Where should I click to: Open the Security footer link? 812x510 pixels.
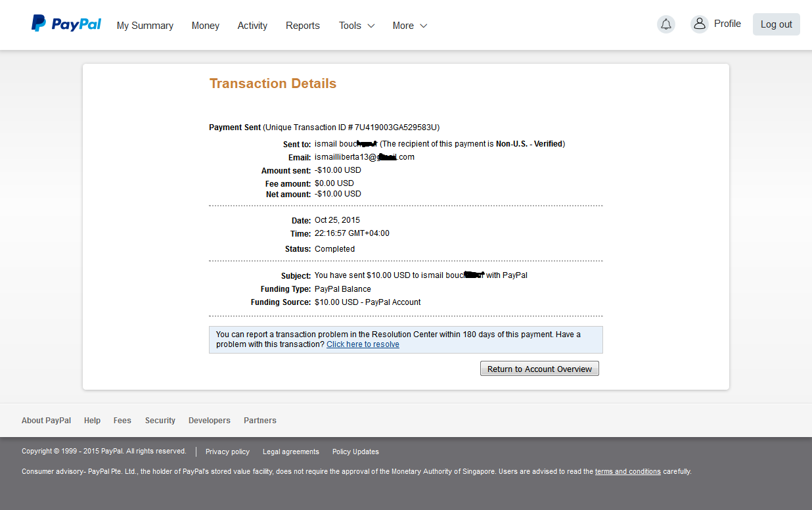tap(160, 421)
